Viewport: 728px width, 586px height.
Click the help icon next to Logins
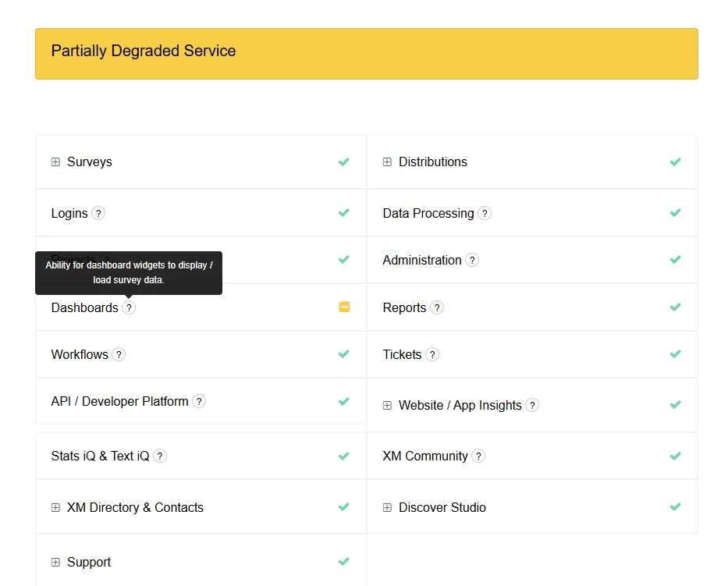(98, 214)
